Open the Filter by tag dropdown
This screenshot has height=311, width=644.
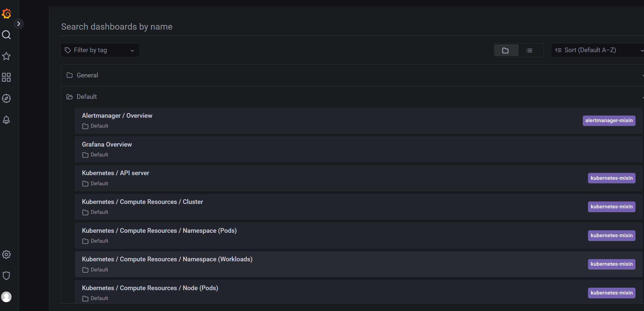coord(100,50)
